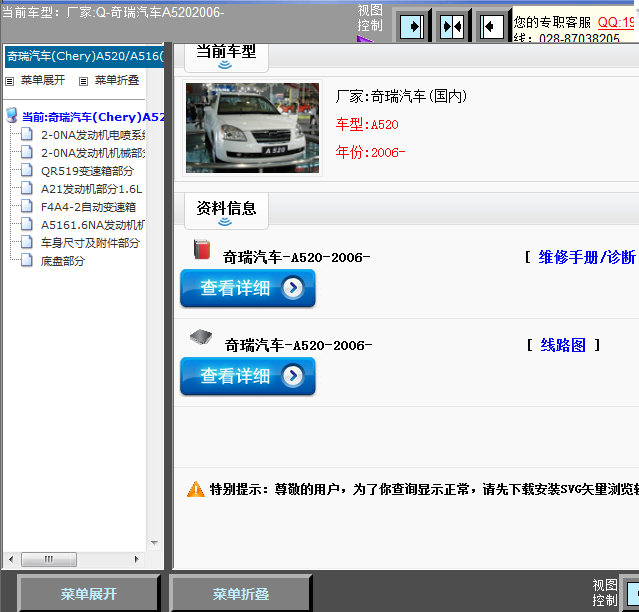639x612 pixels.
Task: Open the 维修手册/诊断 link
Action: [587, 258]
